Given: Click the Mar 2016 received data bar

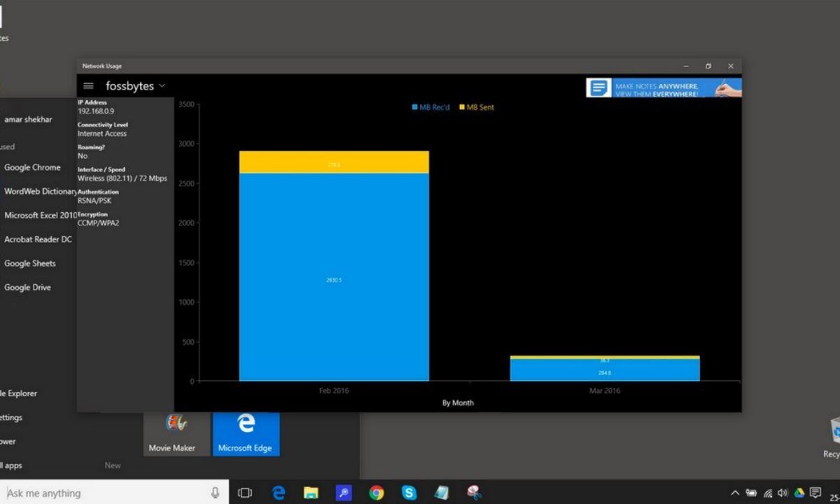Looking at the screenshot, I should coord(604,370).
